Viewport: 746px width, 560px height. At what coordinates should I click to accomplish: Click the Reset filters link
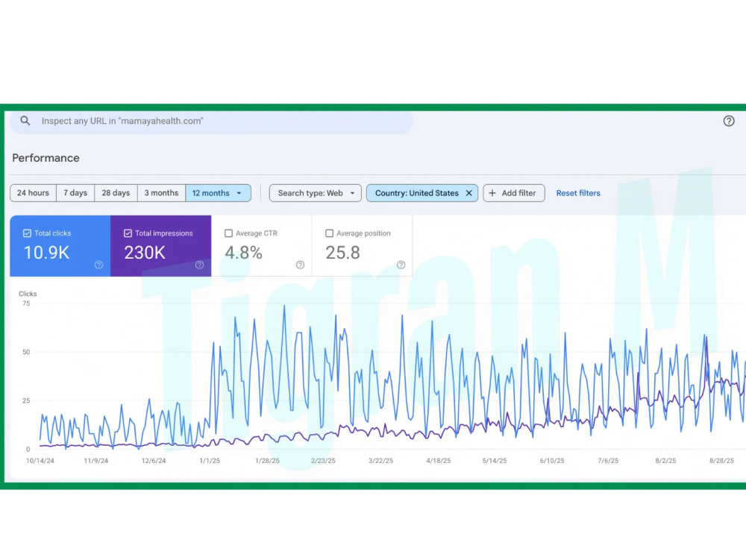(578, 193)
